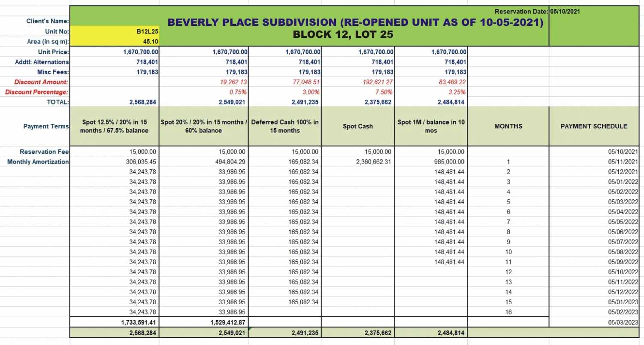Select the 'Spot 12.5% / 20% in 15 months' header
Image resolution: width=644 pixels, height=345 pixels.
(x=114, y=126)
